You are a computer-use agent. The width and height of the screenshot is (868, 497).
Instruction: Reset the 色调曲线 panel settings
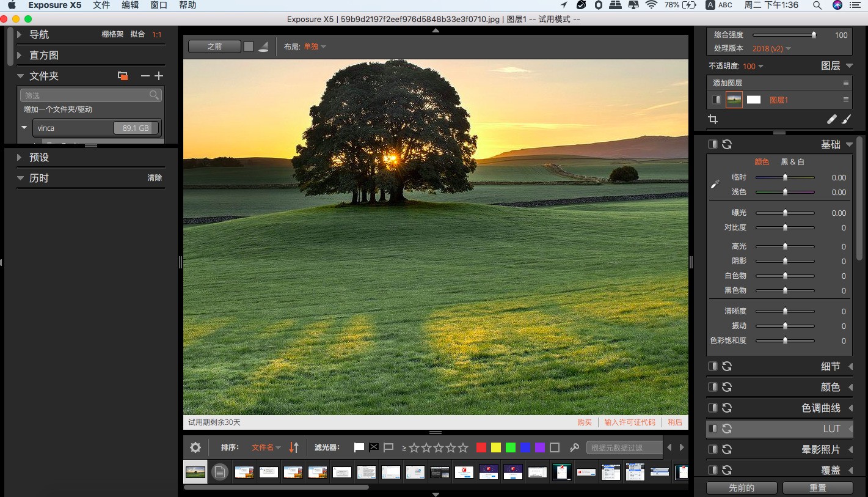point(727,408)
